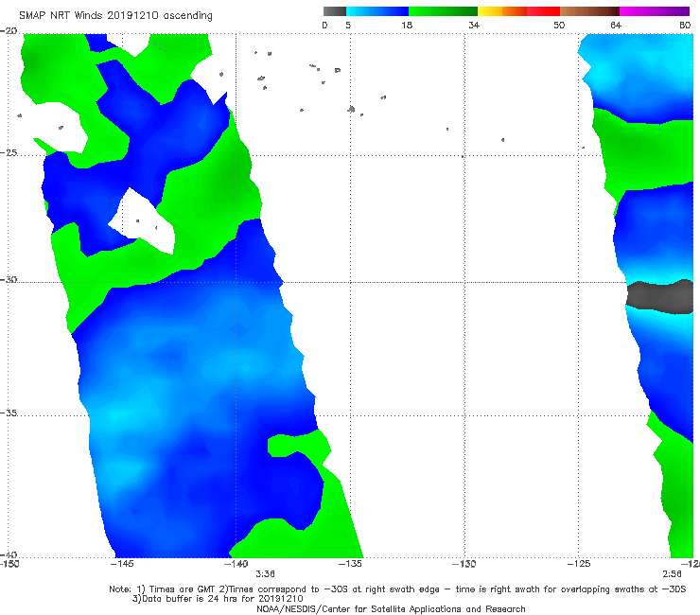Click the NOAA/NESDIS credit line
Image resolution: width=700 pixels, height=615 pixels.
tap(391, 609)
